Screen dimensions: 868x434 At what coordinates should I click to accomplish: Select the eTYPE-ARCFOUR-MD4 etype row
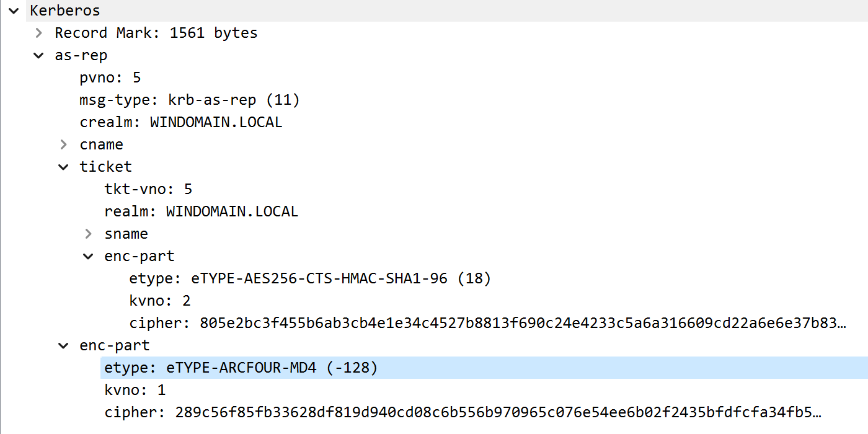[241, 368]
